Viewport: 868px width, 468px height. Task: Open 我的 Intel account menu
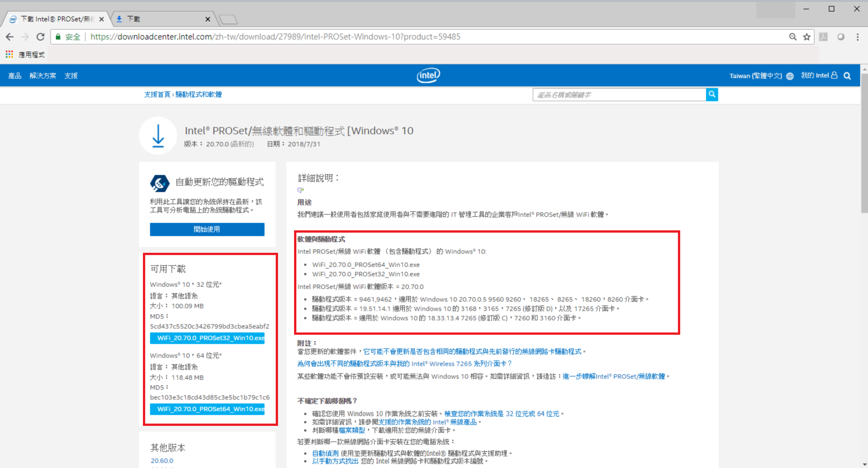click(x=819, y=76)
